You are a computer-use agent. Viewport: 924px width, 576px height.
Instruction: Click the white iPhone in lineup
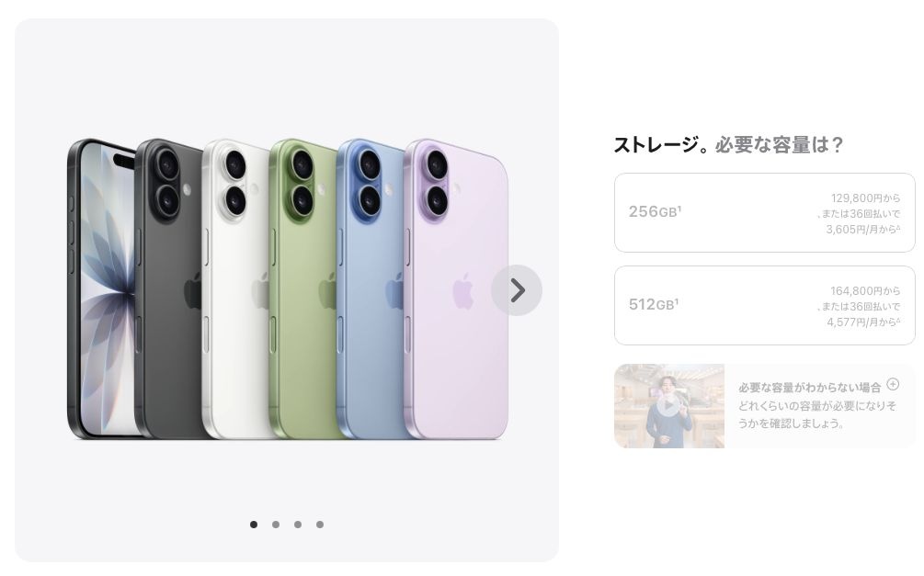tap(237, 288)
